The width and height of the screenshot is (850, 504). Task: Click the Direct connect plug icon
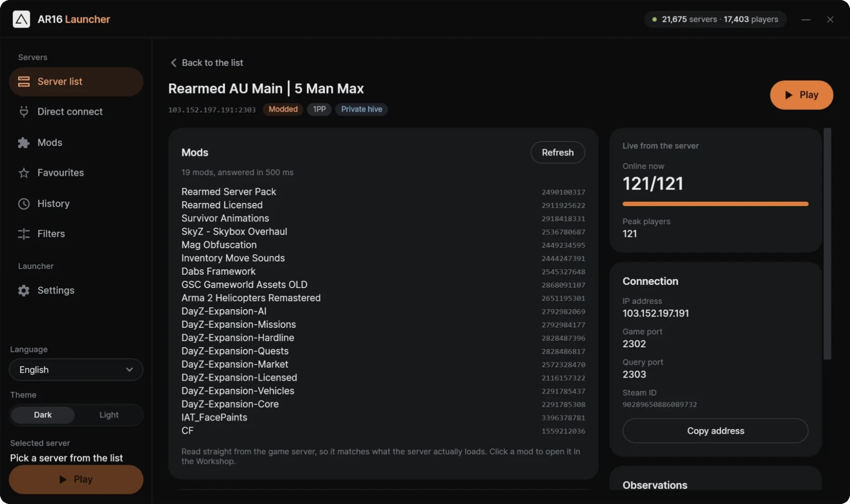coord(24,111)
